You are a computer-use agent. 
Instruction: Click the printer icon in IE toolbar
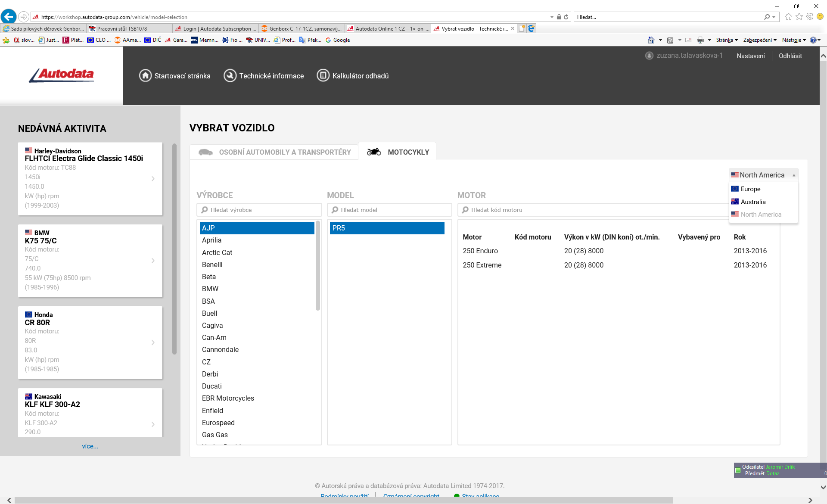700,40
